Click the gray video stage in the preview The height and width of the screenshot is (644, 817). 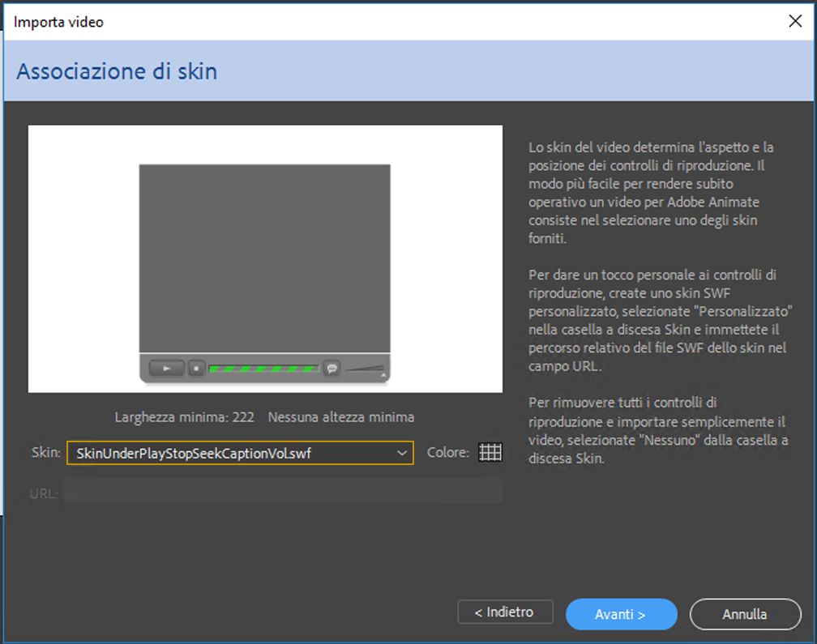(264, 259)
